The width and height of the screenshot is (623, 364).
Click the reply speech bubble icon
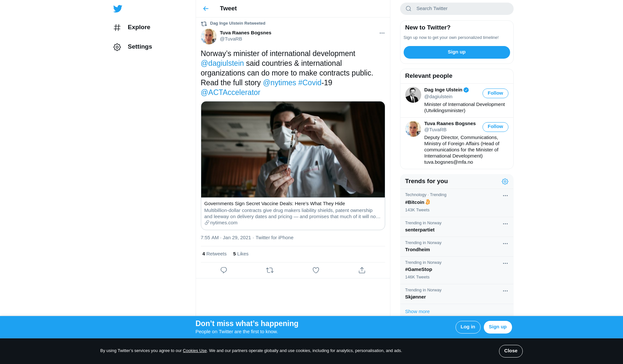tap(224, 270)
